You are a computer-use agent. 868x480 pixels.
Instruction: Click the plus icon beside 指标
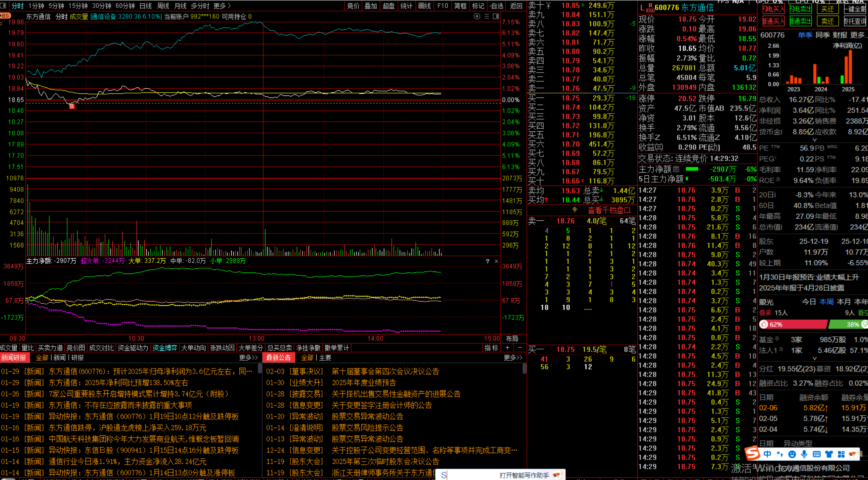tap(508, 348)
